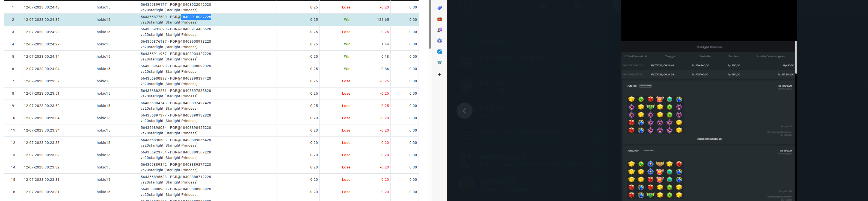Click the Putaran symbol grid thumbnail
Viewport: 868px width, 201px height.
click(655, 115)
